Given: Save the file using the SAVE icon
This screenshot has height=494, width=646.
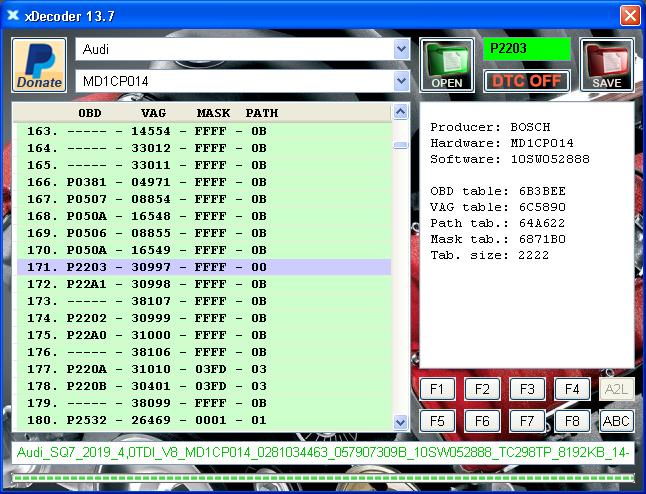Looking at the screenshot, I should tap(606, 65).
